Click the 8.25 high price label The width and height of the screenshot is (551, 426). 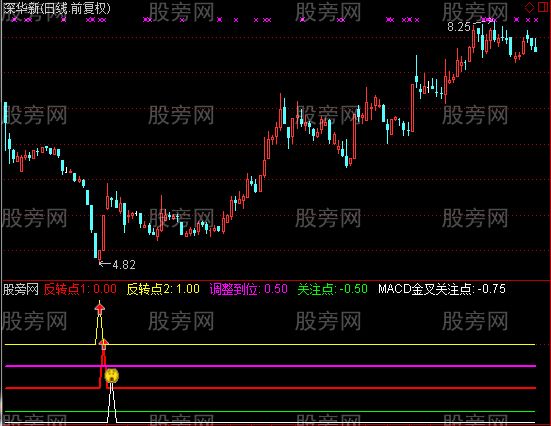(x=459, y=27)
